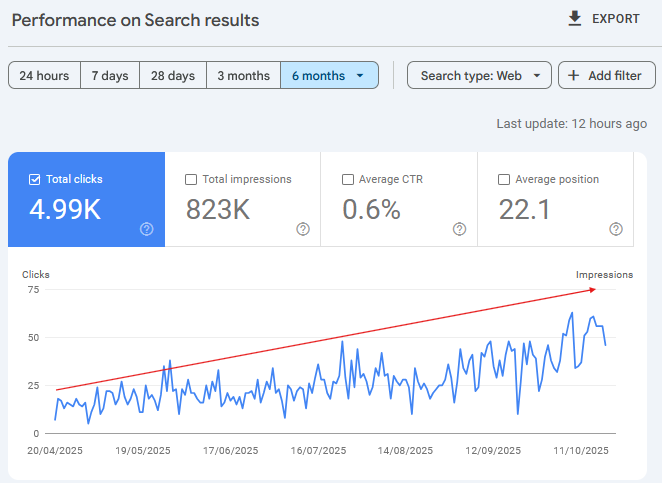Open the Search type: Web dropdown
Image resolution: width=662 pixels, height=483 pixels.
coord(479,75)
